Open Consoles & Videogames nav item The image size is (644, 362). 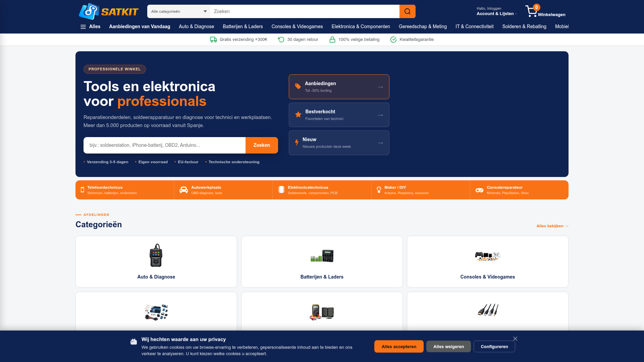[297, 26]
